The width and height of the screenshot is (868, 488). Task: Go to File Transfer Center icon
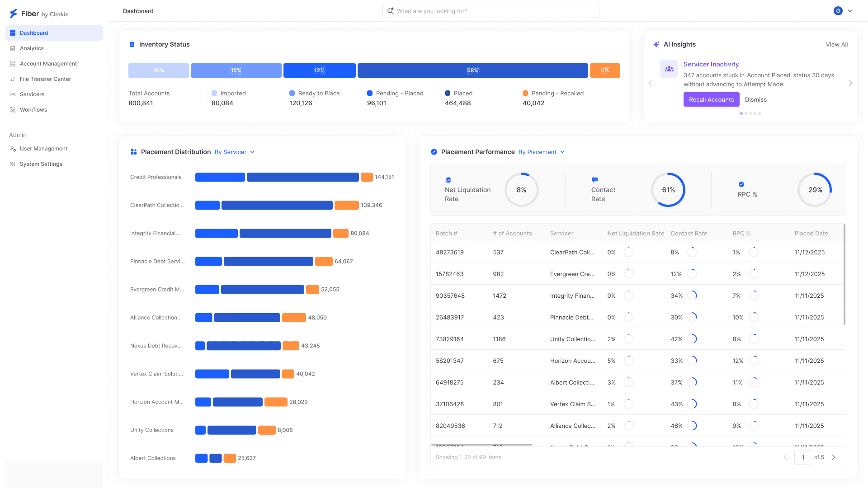point(13,79)
